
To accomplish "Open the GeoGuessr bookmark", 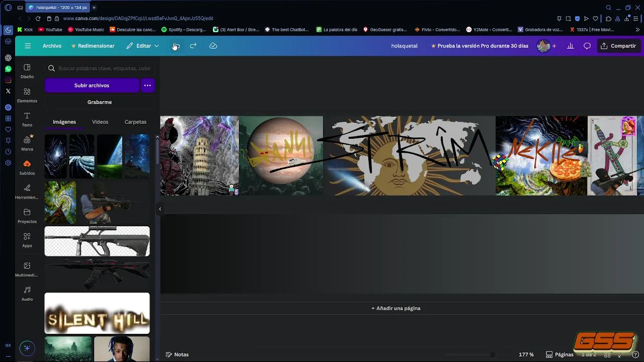I will pos(385,30).
